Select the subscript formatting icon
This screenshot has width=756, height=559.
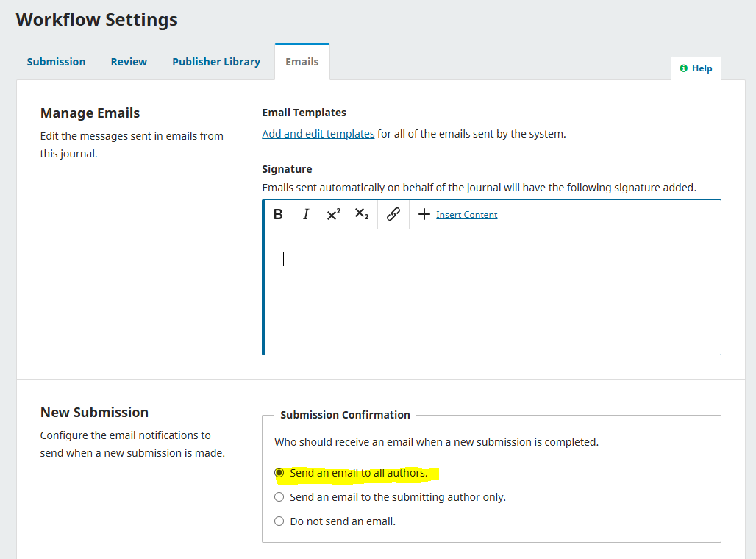coord(361,214)
